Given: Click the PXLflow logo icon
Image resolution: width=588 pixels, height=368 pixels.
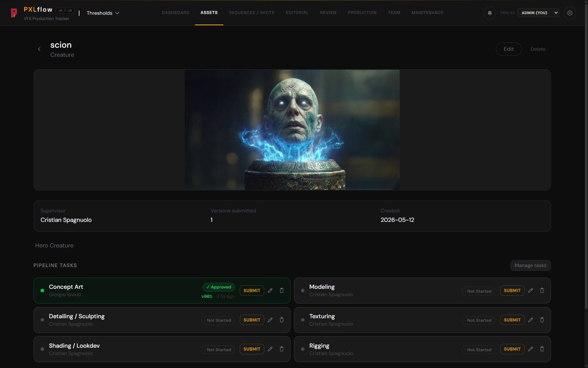Looking at the screenshot, I should 14,13.
